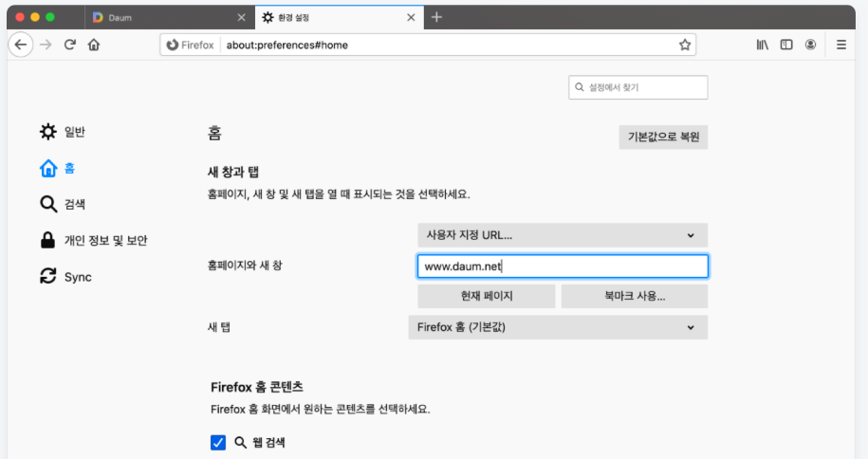Open the 검색 settings category

(x=63, y=204)
